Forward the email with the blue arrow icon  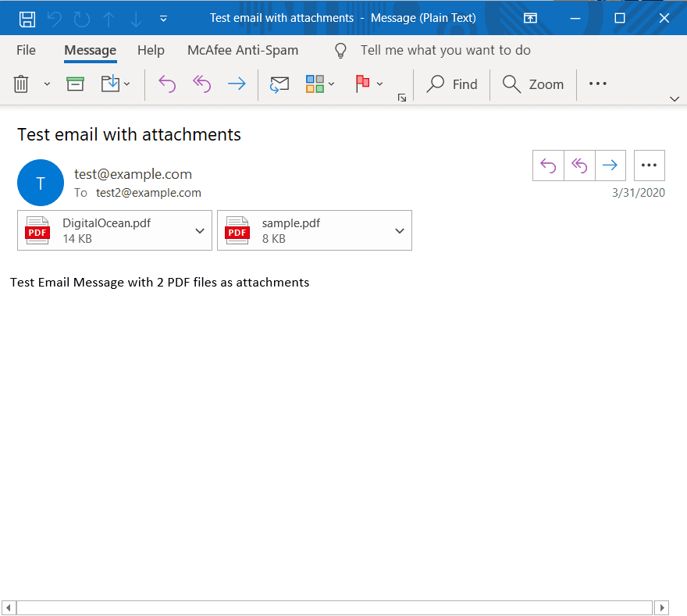[x=237, y=84]
